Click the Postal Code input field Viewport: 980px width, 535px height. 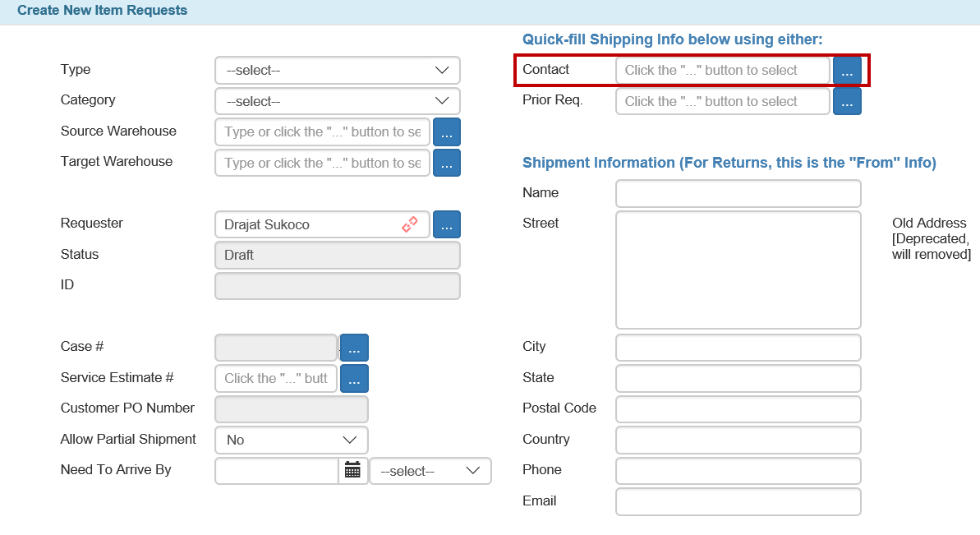tap(738, 409)
